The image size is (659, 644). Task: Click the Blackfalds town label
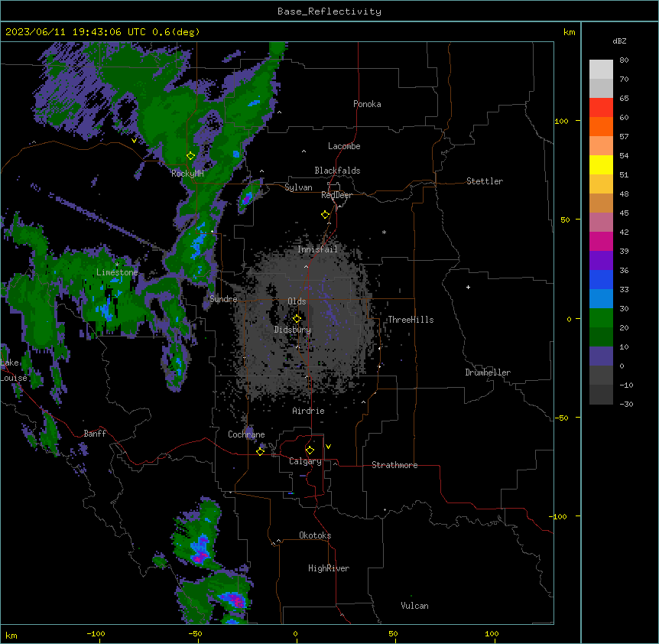337,171
